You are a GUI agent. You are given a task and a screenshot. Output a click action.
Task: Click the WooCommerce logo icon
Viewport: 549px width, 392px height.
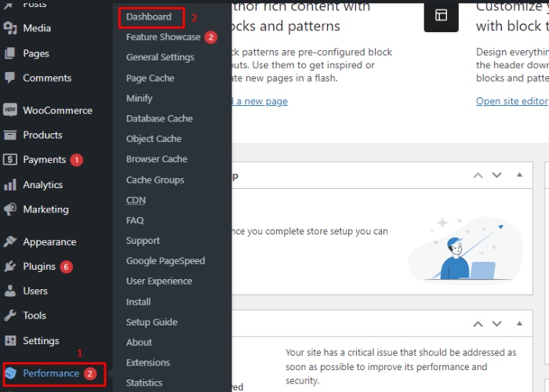tap(9, 111)
